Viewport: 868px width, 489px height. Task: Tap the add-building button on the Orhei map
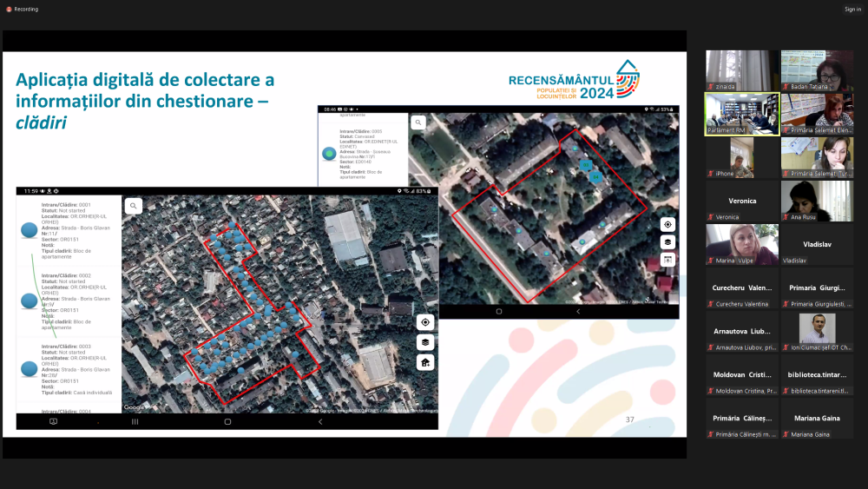click(x=425, y=363)
